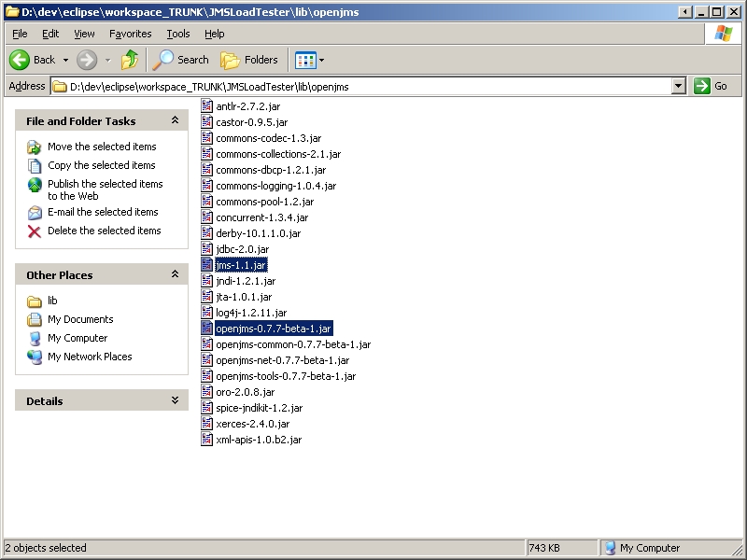Collapse the Other Places panel
Image resolution: width=747 pixels, height=560 pixels.
pyautogui.click(x=175, y=274)
